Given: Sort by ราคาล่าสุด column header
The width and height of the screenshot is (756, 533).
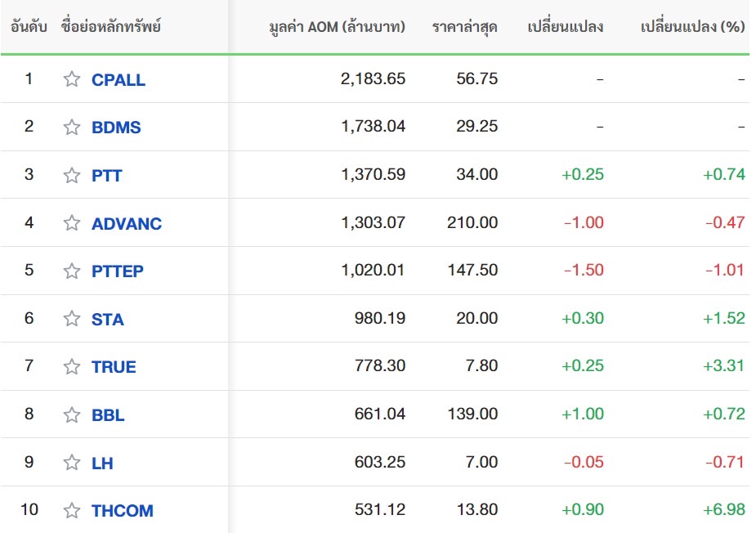Looking at the screenshot, I should click(464, 27).
